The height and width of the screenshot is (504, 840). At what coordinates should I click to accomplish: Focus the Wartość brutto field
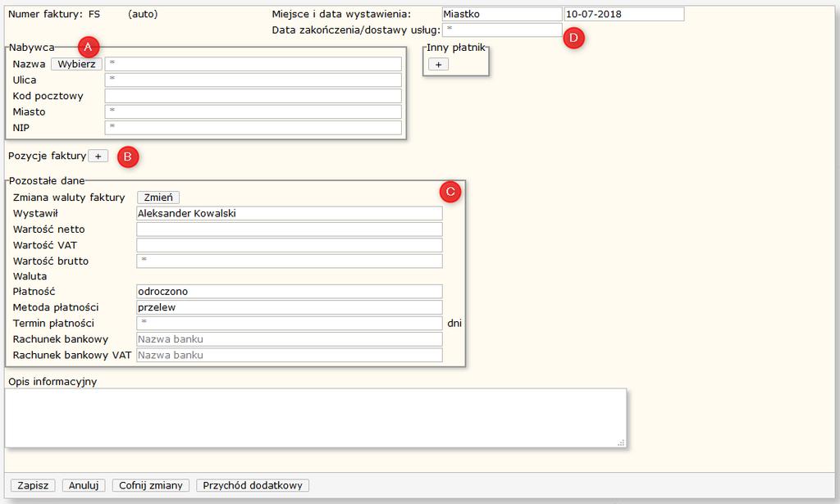tap(290, 261)
